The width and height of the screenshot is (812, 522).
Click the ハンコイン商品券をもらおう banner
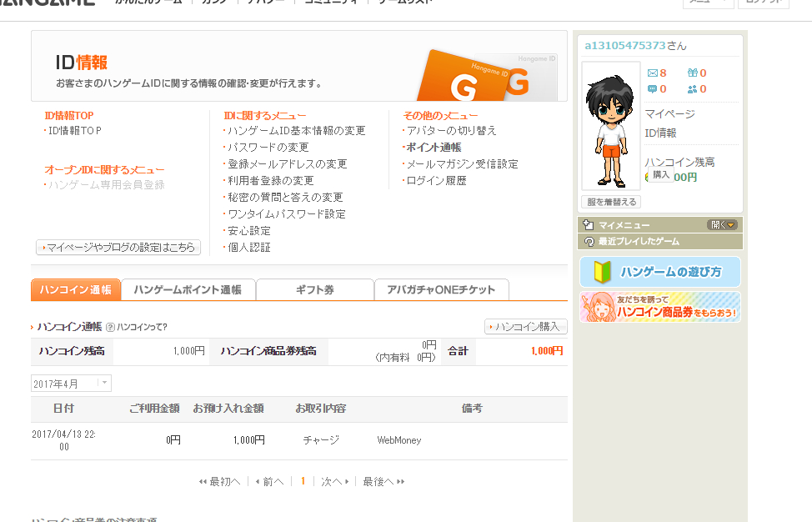pyautogui.click(x=660, y=307)
